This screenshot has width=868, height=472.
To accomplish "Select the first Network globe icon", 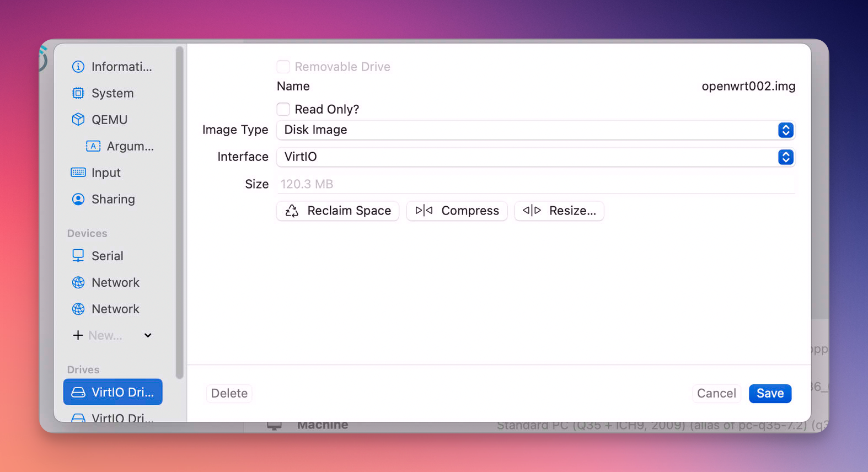I will 78,282.
